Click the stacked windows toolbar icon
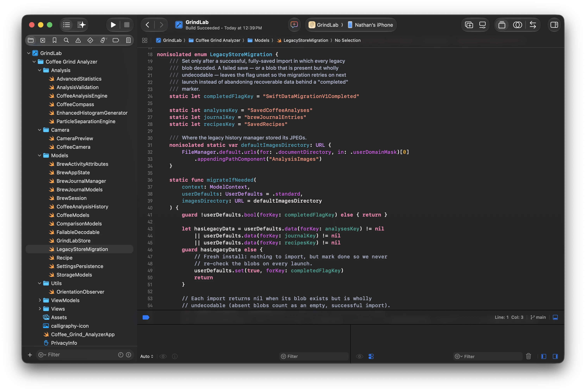 pos(502,25)
